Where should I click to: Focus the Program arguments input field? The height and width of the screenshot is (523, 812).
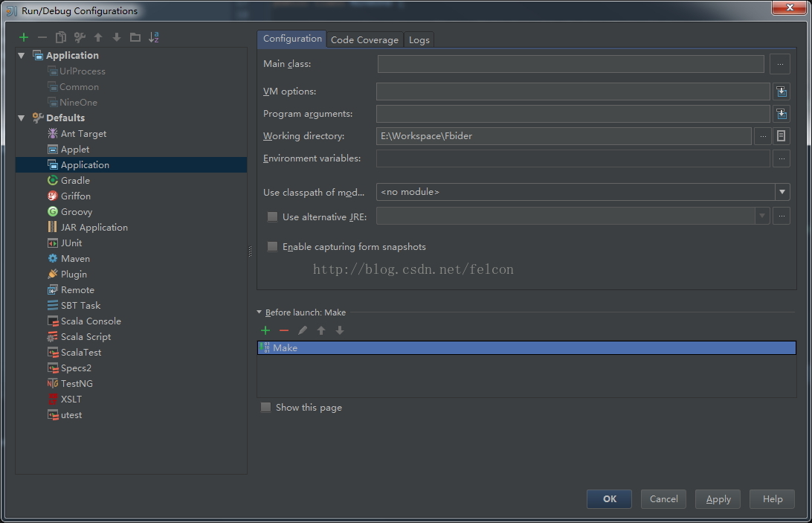click(x=573, y=114)
